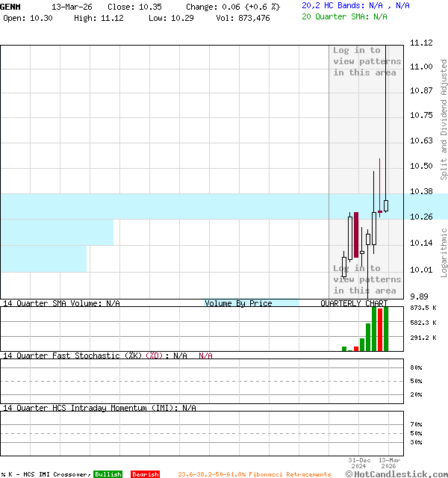The image size is (448, 478).
Task: Click lower 'Log in to view patterns' message
Action: point(367,279)
